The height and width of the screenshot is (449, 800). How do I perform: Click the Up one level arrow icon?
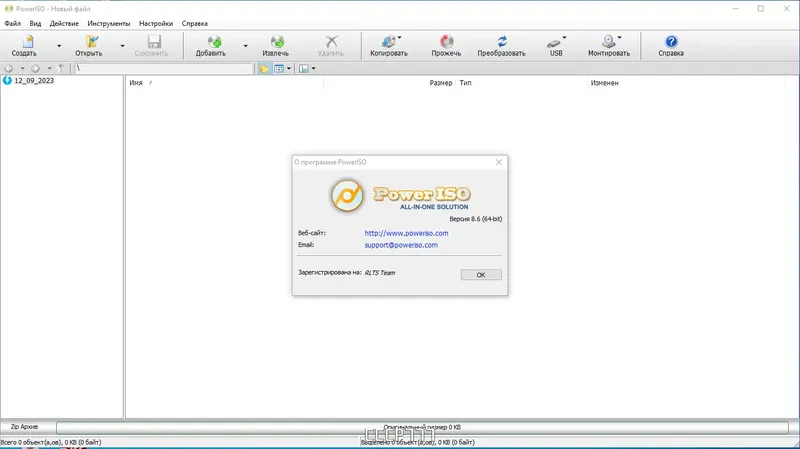click(61, 68)
